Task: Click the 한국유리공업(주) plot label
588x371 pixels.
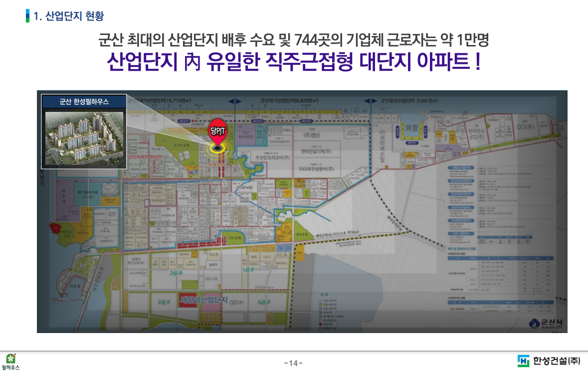Action: click(x=476, y=134)
